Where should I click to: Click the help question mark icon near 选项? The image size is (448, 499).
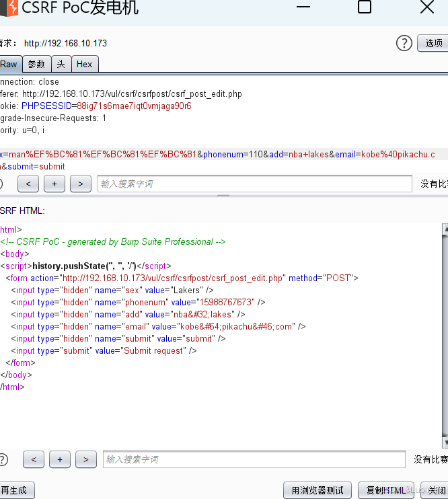(x=404, y=43)
